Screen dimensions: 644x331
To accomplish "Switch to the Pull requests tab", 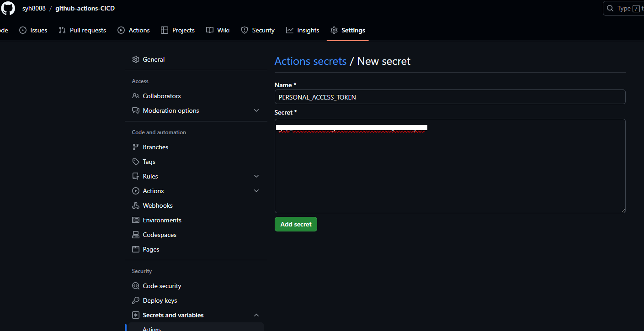I will coord(82,30).
